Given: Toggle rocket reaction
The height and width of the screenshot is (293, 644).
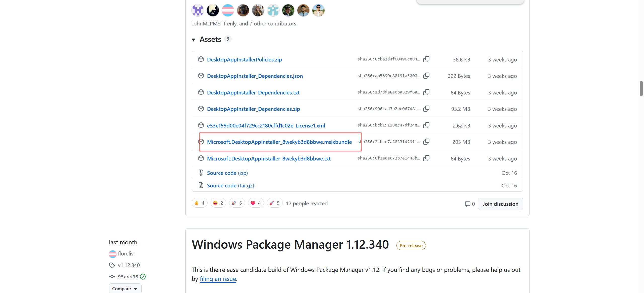Looking at the screenshot, I should point(274,203).
